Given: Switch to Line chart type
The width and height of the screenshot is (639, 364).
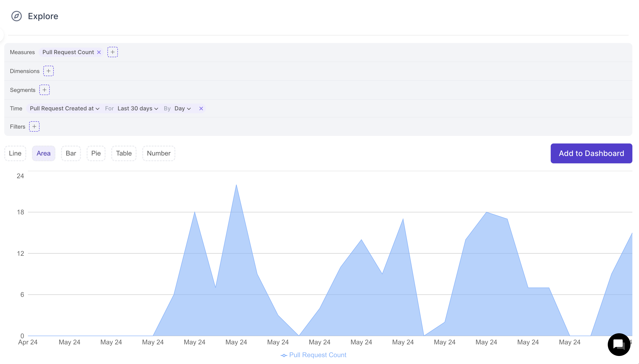Looking at the screenshot, I should [15, 153].
